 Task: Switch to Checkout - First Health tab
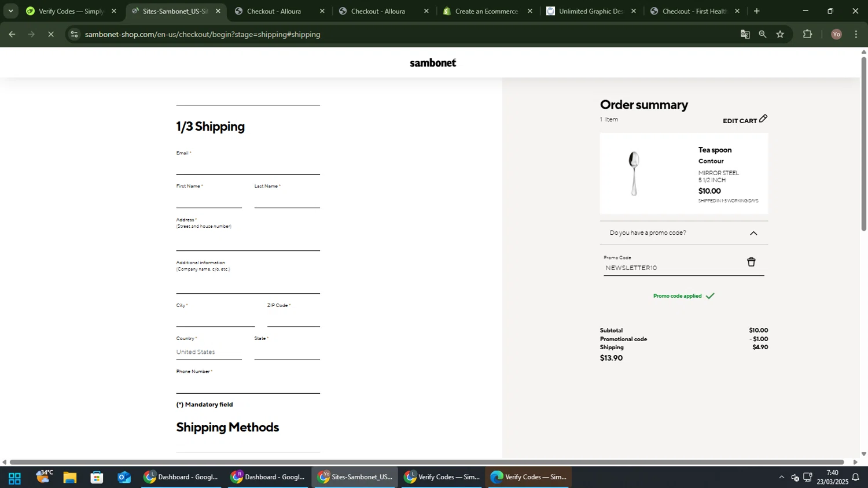pos(694,11)
